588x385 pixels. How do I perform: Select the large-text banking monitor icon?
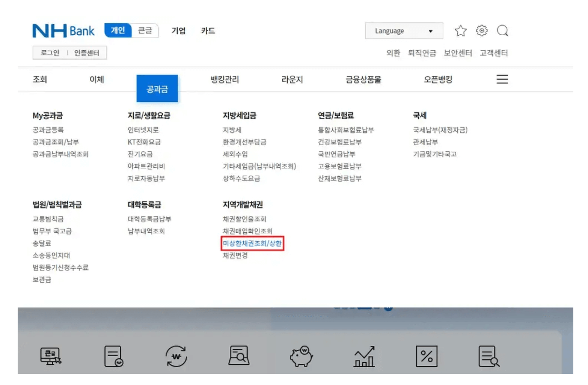click(x=50, y=357)
